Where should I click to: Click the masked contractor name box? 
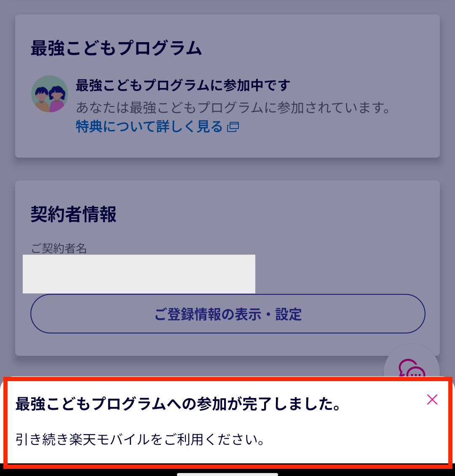point(139,274)
